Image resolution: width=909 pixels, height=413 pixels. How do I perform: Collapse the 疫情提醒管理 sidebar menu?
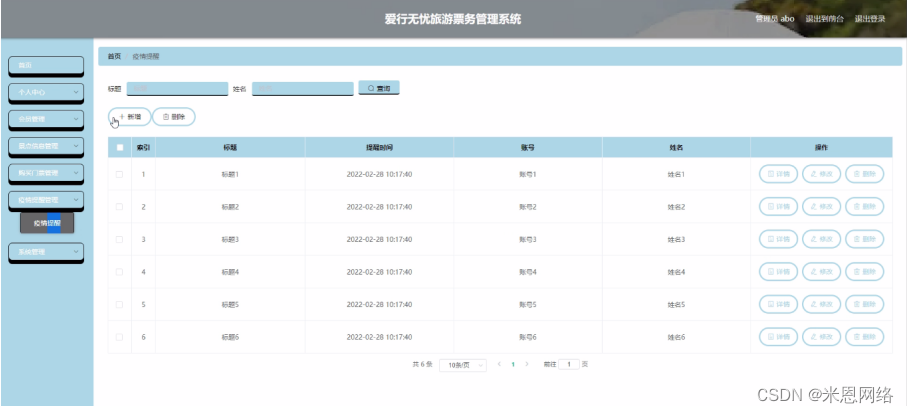coord(46,200)
